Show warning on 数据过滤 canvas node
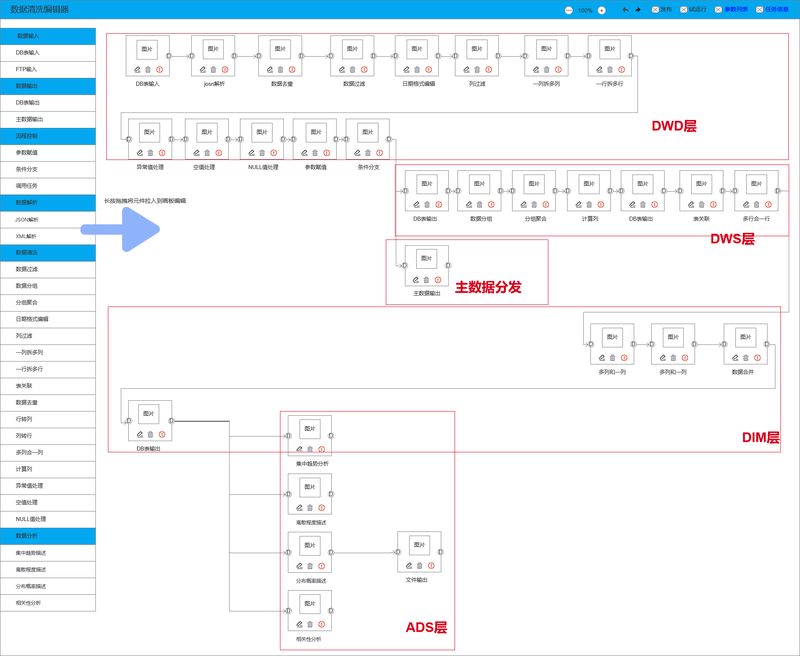This screenshot has height=656, width=800. 364,69
